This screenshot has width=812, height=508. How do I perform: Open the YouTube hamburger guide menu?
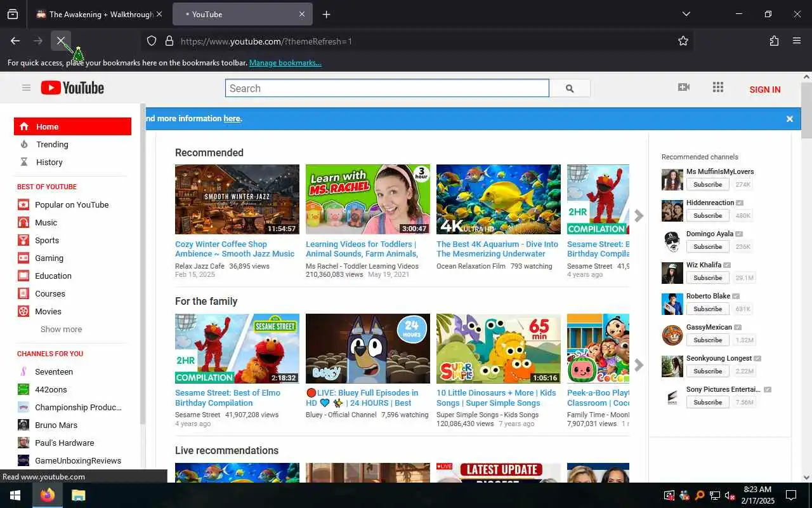pos(26,88)
